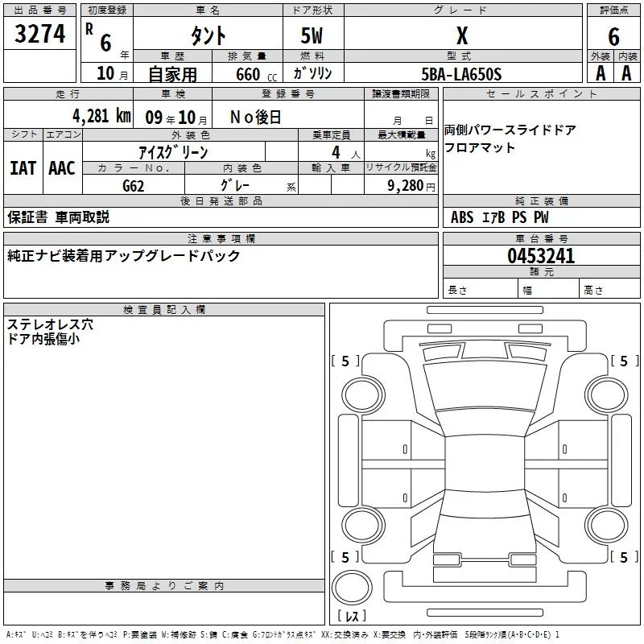Click the 注意事項欄 header

(x=221, y=238)
